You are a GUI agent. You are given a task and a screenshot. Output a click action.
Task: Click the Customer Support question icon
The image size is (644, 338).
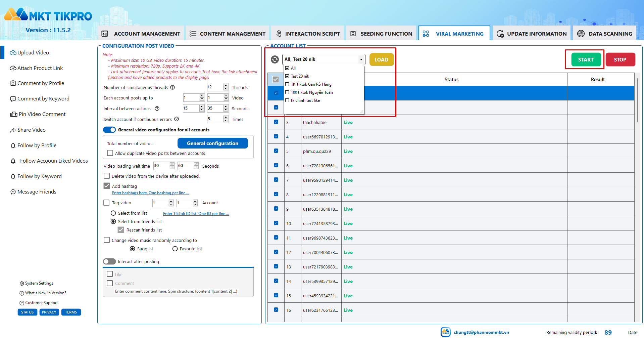(x=22, y=303)
